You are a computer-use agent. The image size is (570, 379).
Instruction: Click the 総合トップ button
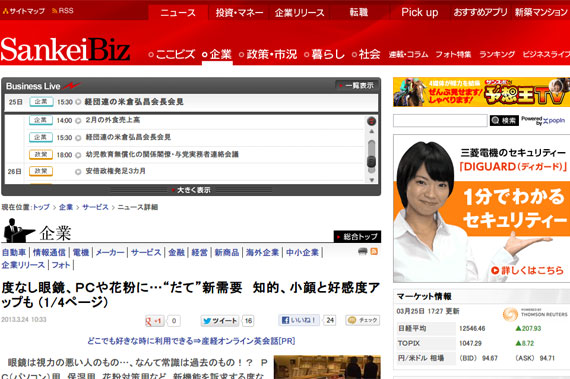click(x=357, y=237)
